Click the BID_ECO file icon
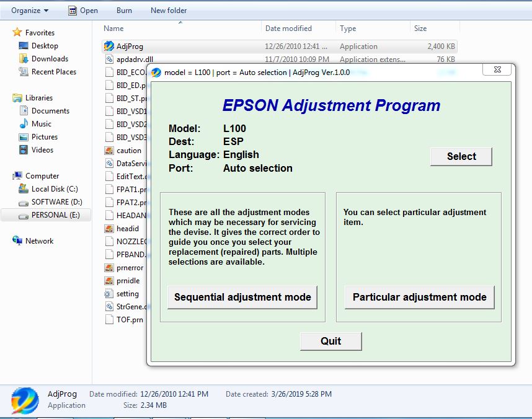 (x=109, y=73)
